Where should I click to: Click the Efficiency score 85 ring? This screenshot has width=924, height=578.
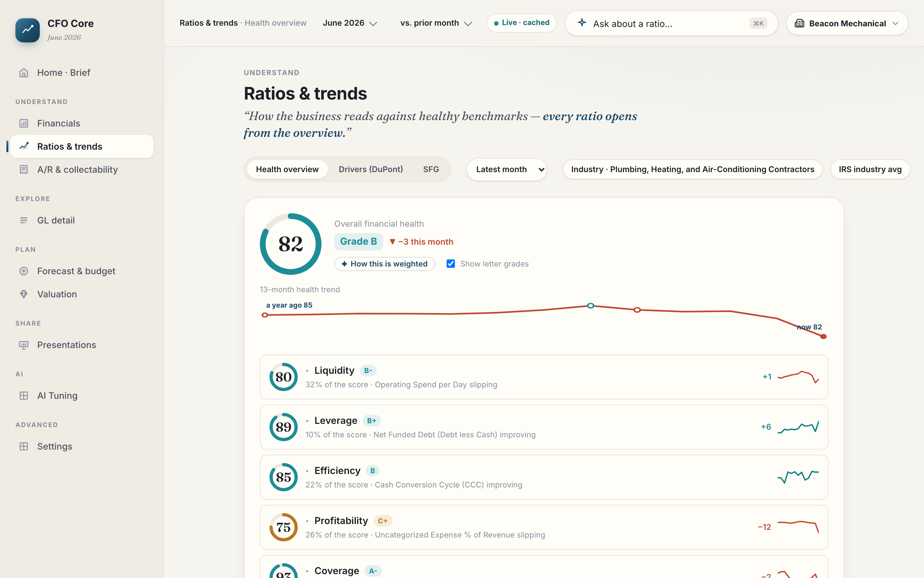283,477
